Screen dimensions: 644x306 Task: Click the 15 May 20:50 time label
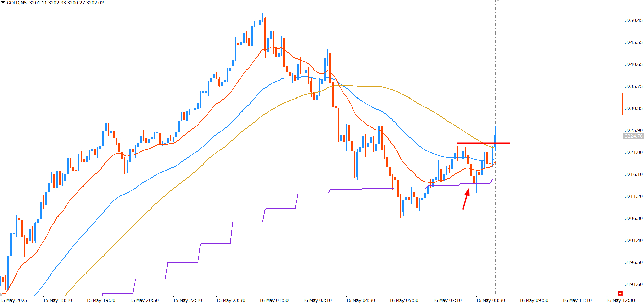click(x=144, y=300)
